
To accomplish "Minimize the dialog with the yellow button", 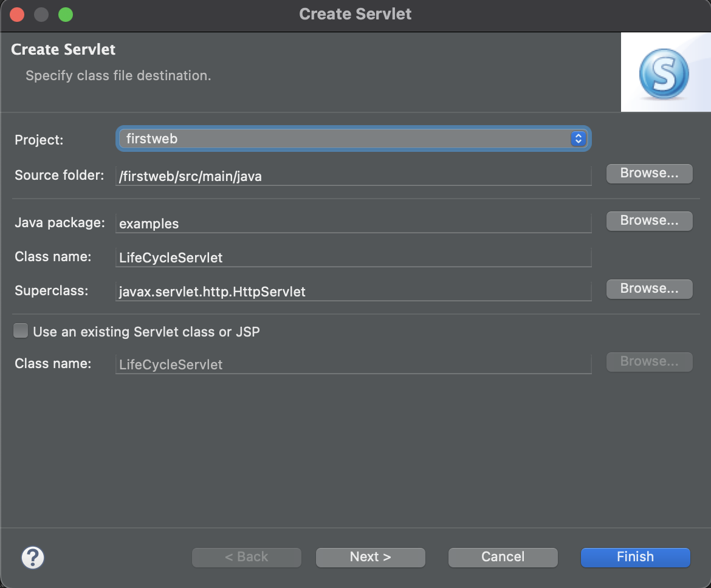I will pyautogui.click(x=41, y=15).
